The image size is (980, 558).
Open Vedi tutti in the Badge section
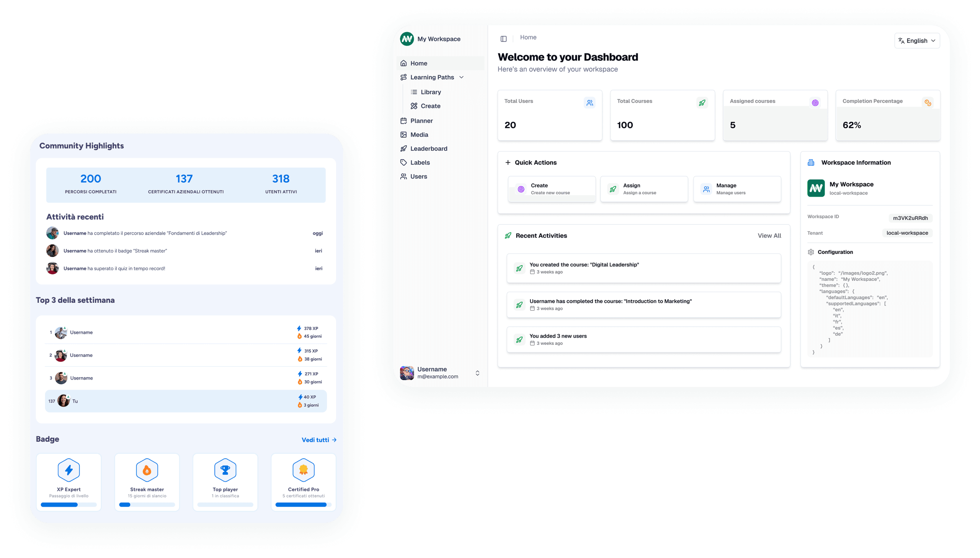(x=318, y=440)
